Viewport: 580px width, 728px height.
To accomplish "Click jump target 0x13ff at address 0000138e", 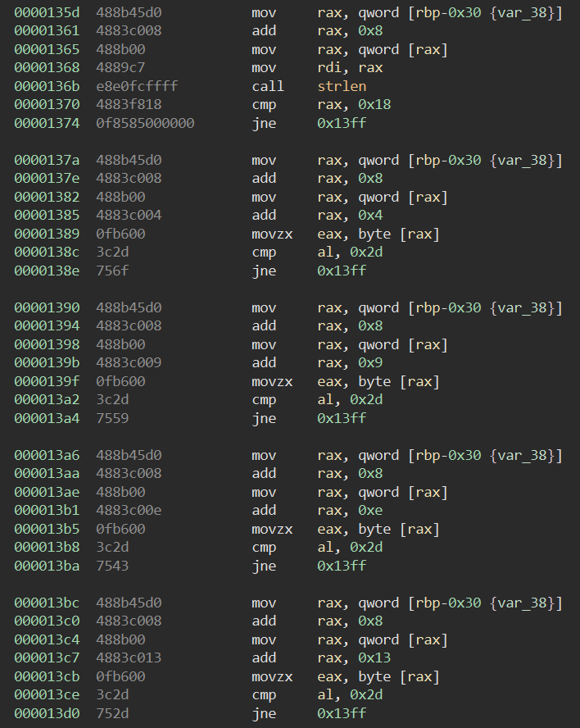I will click(x=342, y=271).
